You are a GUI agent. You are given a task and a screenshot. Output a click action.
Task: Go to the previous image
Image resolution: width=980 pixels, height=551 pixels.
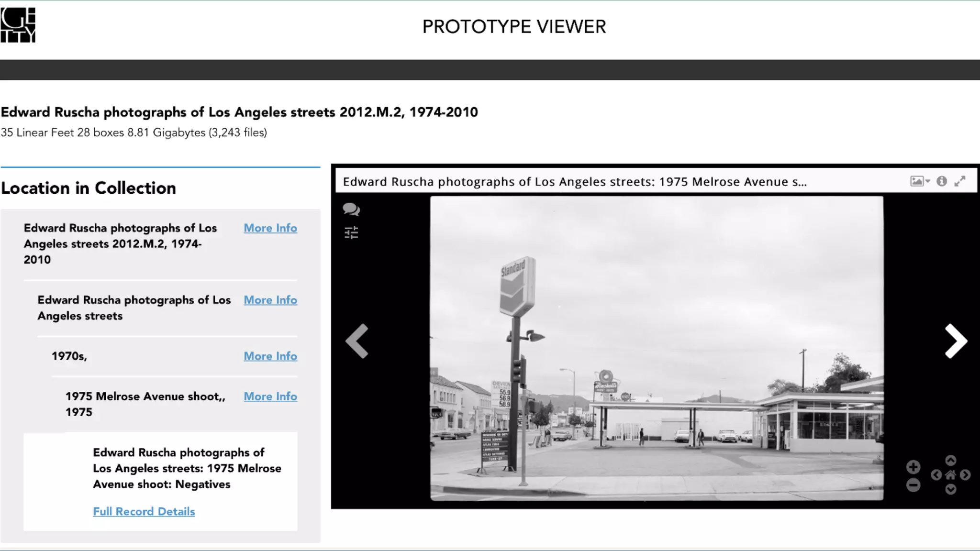[357, 341]
